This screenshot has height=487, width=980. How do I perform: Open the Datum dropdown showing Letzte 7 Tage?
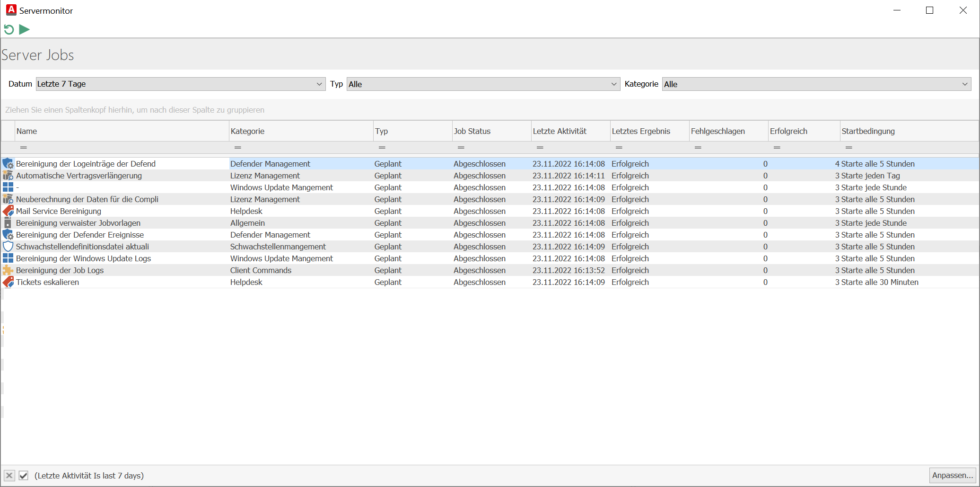[180, 84]
